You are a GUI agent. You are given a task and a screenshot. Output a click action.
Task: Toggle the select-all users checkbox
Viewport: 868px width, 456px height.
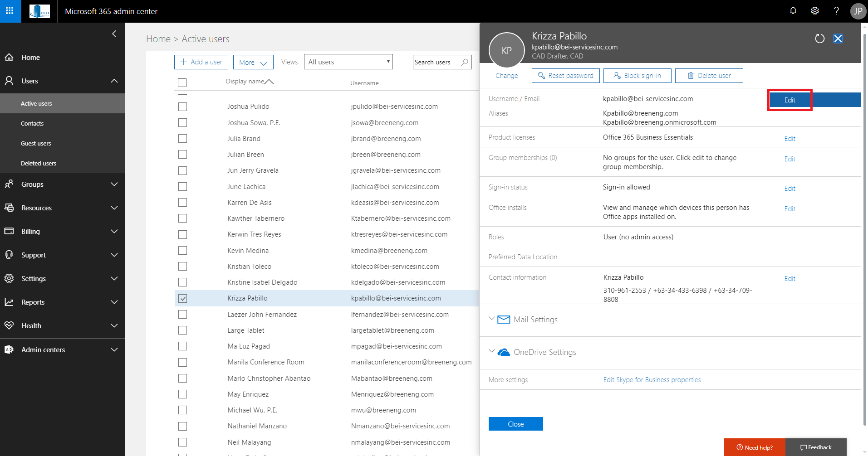182,82
